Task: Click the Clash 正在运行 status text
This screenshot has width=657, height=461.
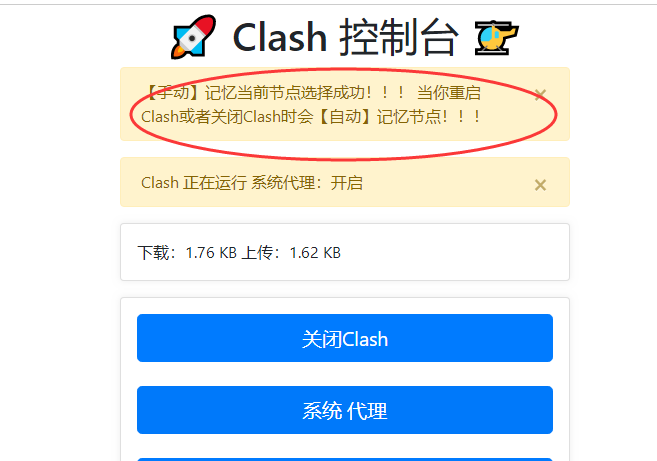Action: point(194,183)
